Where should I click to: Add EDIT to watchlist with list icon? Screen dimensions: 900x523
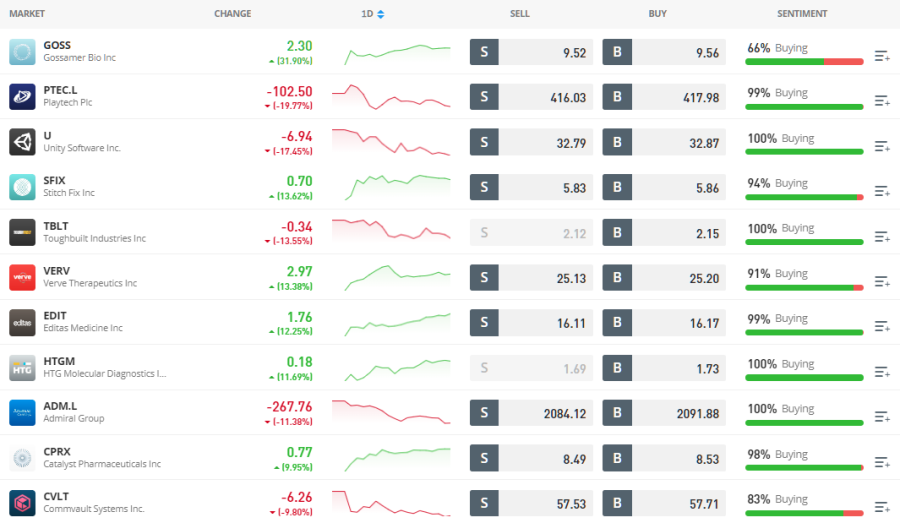click(882, 326)
